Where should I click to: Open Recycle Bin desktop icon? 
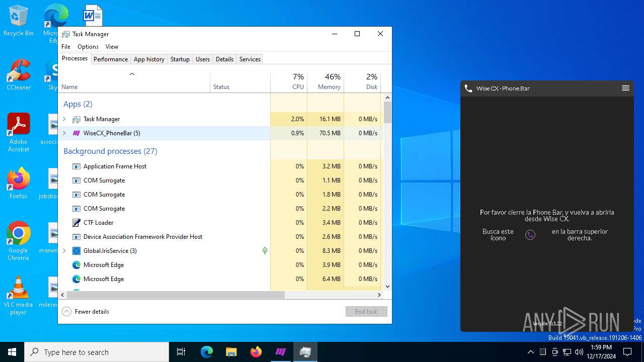pos(19,21)
